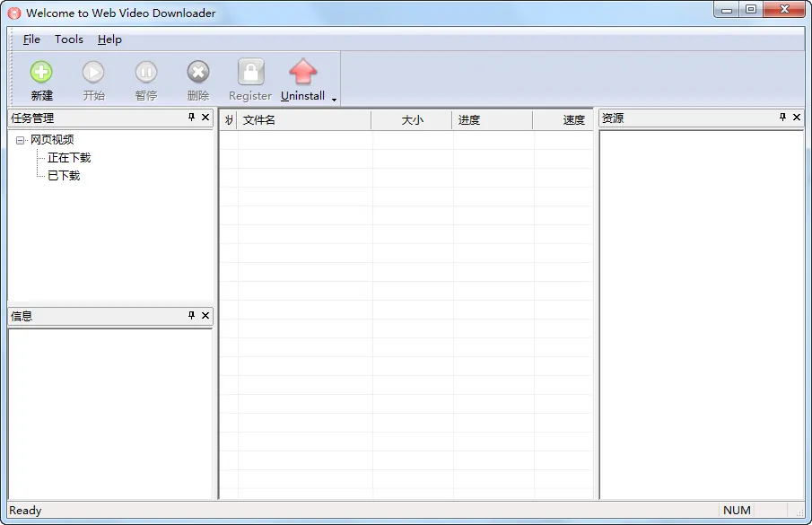Click the 开始 (Start) play icon
The width and height of the screenshot is (812, 525).
pos(93,72)
